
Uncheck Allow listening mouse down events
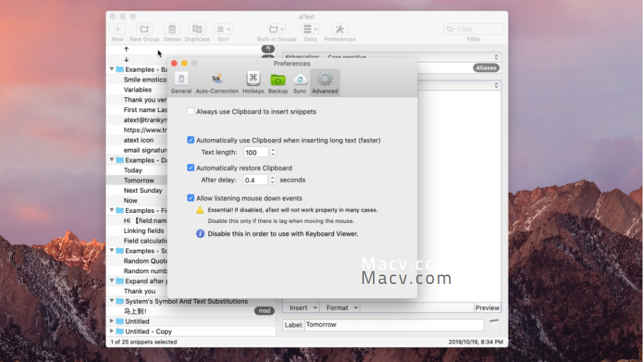(x=191, y=198)
